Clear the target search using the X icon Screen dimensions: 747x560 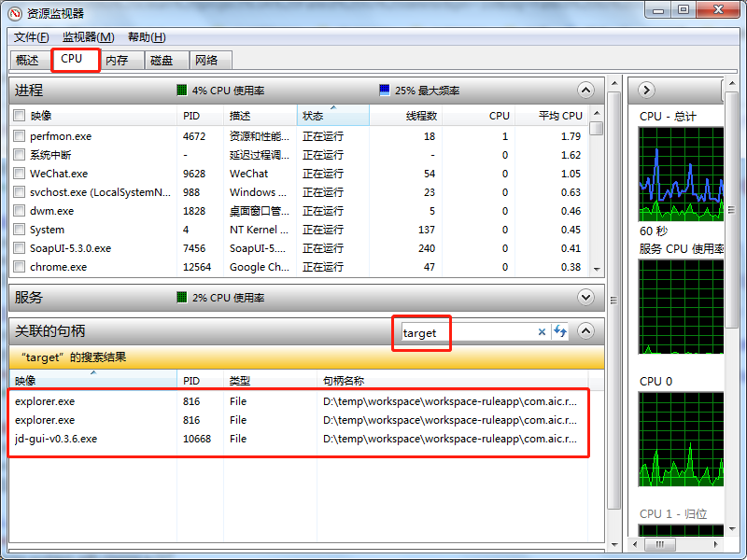point(543,332)
